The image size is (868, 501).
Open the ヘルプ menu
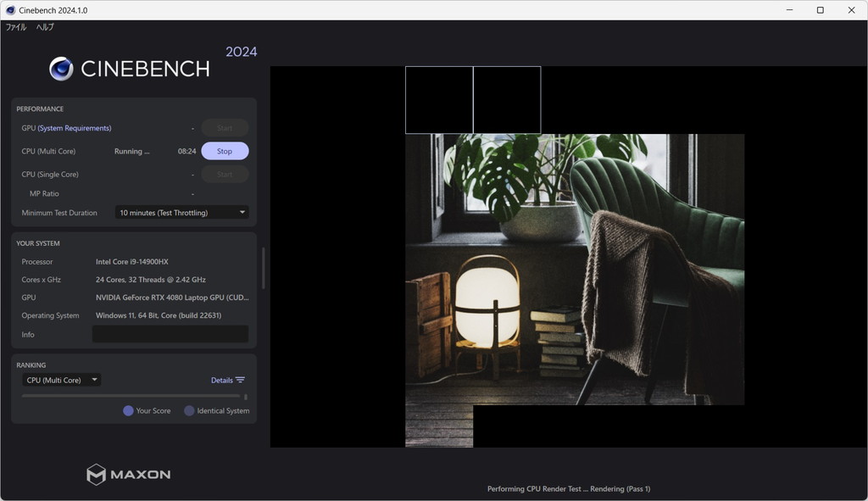tap(45, 26)
